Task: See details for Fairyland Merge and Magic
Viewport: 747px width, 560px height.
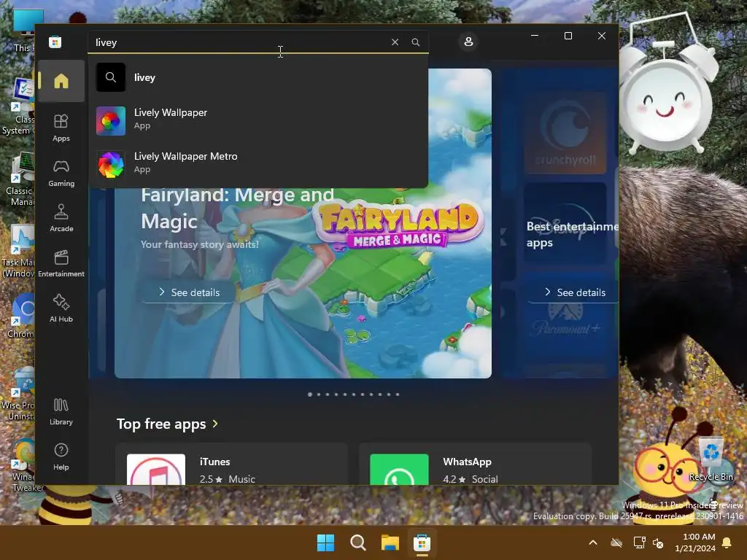Action: pos(189,292)
